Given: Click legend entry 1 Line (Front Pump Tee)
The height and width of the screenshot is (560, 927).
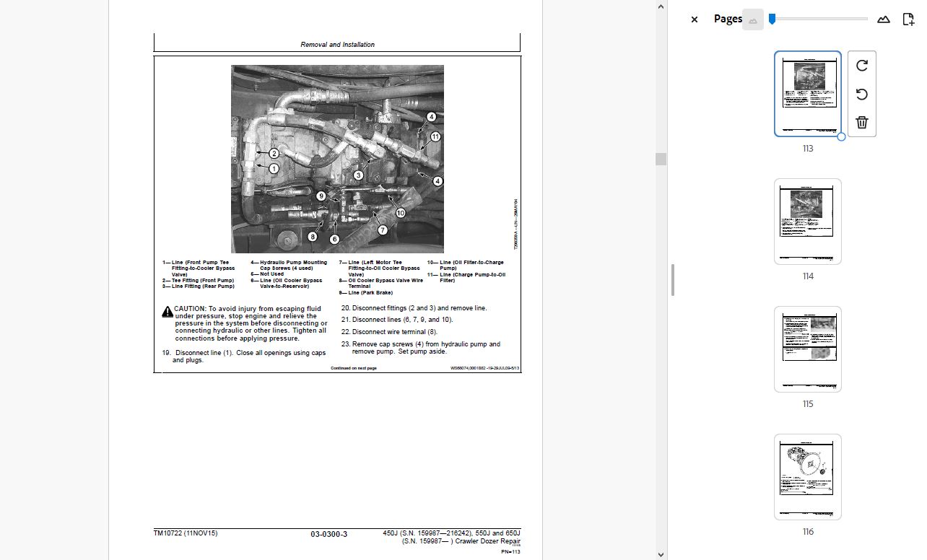Looking at the screenshot, I should point(199,268).
